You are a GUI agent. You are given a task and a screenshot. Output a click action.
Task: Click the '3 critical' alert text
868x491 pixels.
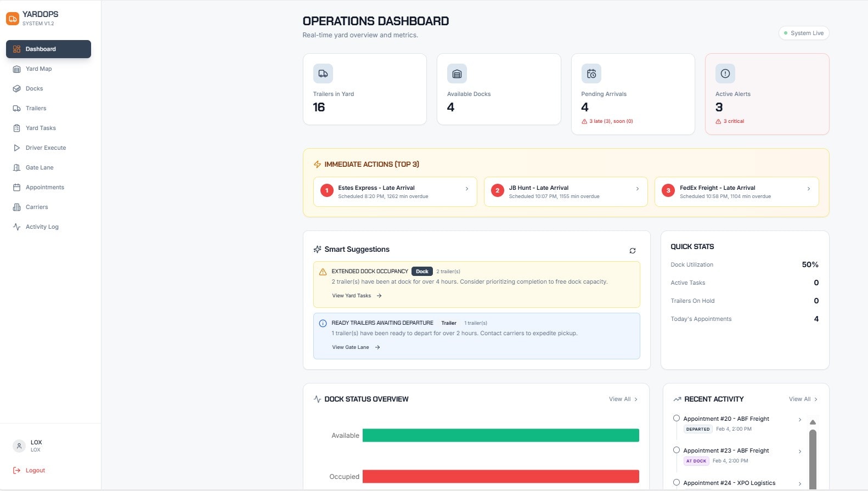[x=734, y=121]
